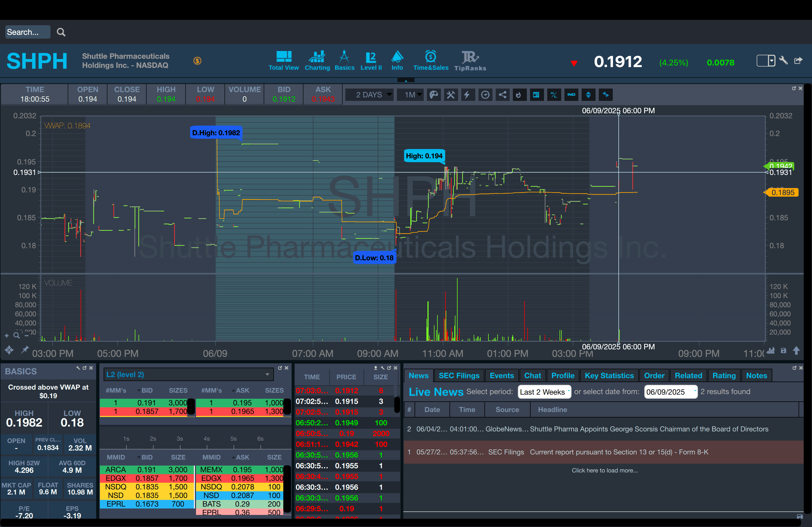Screen dimensions: 812x527
Task: Click the wrench settings icon top right
Action: [783, 61]
